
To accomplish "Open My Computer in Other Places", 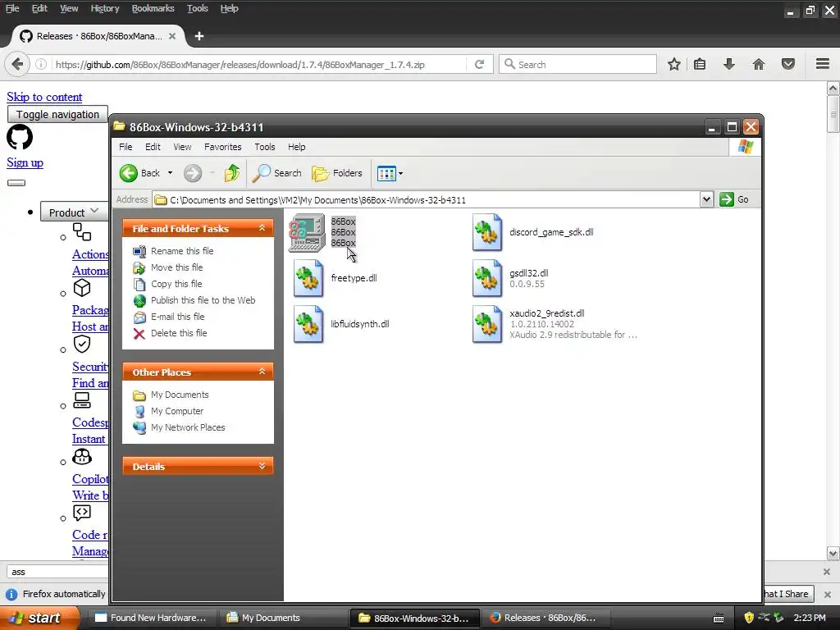I will [x=177, y=411].
